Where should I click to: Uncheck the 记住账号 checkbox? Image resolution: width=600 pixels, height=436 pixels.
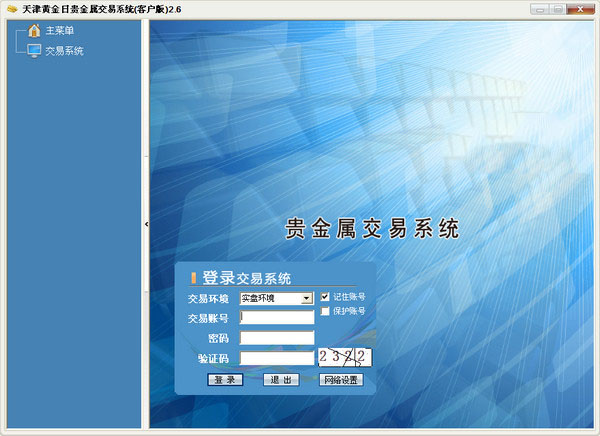pos(325,297)
